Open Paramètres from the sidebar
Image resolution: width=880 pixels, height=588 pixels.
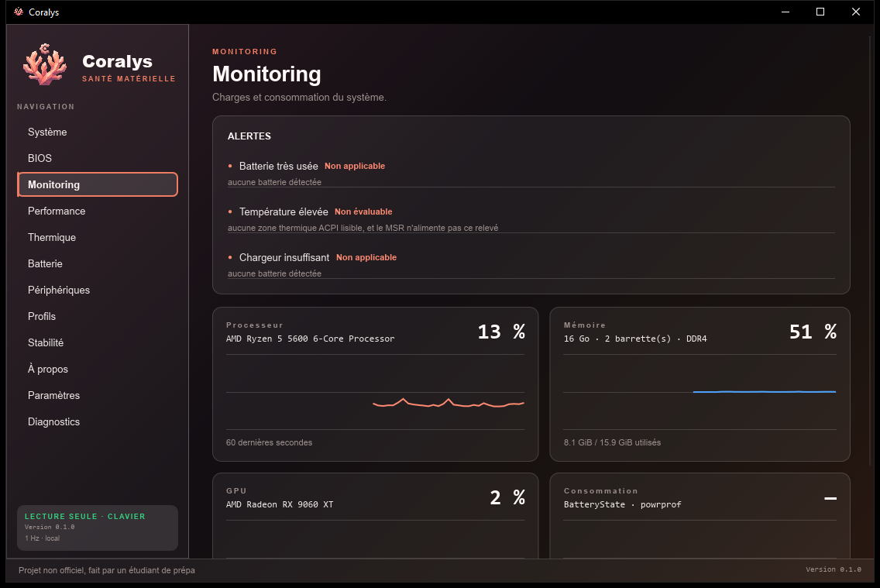coord(98,396)
